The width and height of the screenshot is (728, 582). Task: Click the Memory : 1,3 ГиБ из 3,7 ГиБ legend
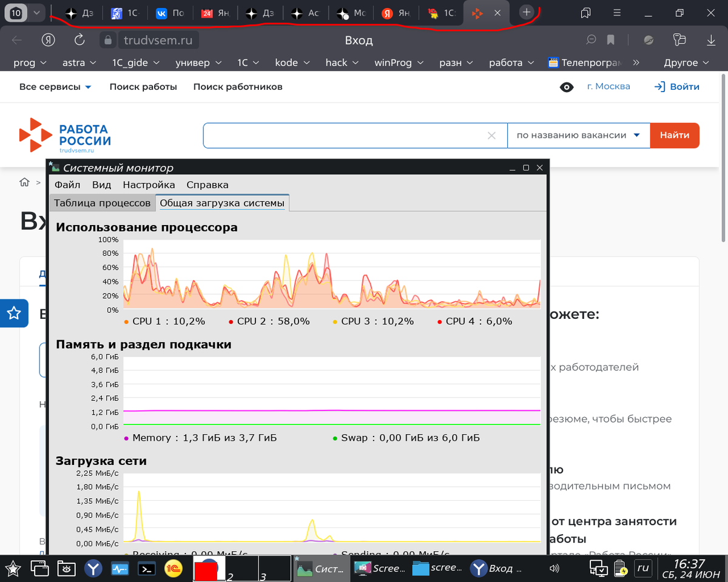pos(200,438)
